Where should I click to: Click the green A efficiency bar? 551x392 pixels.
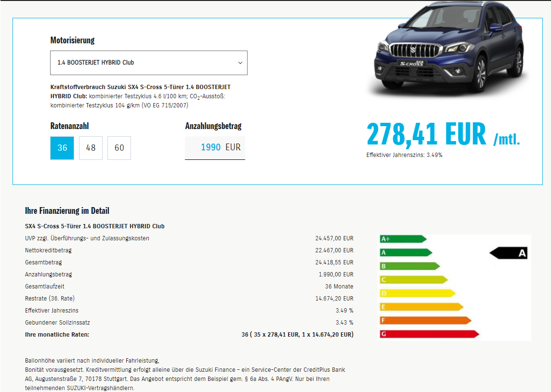[406, 252]
